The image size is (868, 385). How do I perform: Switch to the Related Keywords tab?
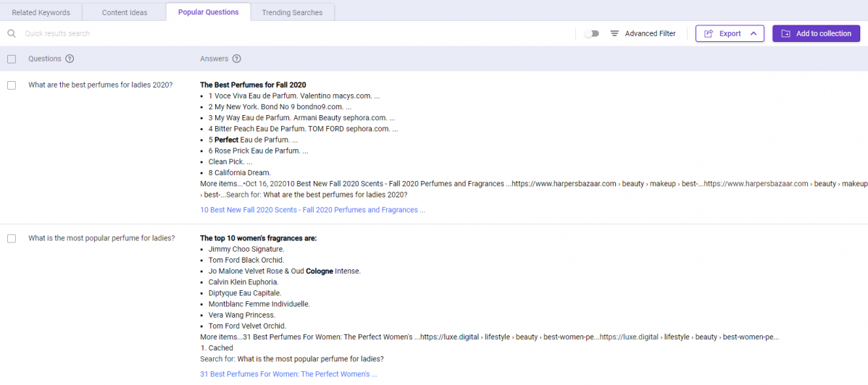click(41, 12)
